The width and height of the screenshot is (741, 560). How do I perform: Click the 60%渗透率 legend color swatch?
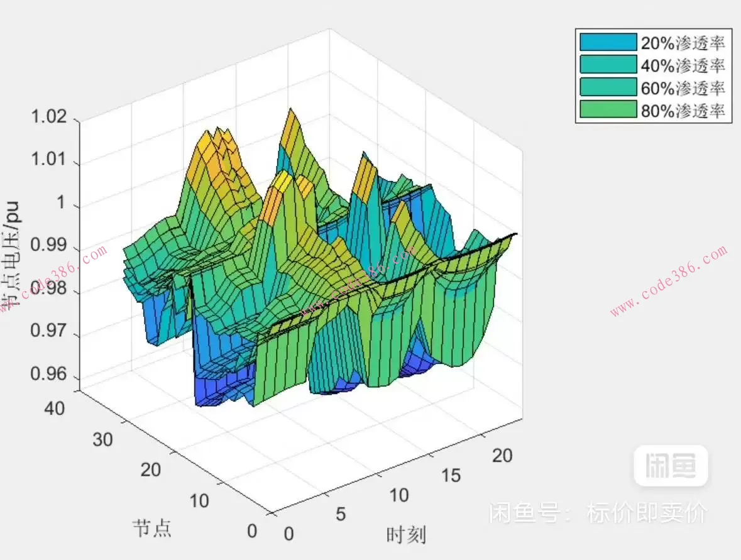[x=608, y=87]
